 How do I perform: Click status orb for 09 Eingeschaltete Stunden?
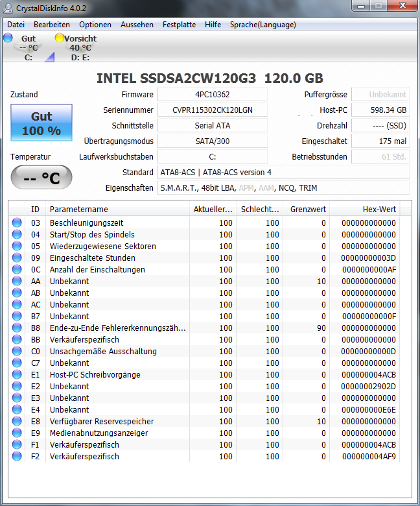tap(17, 258)
